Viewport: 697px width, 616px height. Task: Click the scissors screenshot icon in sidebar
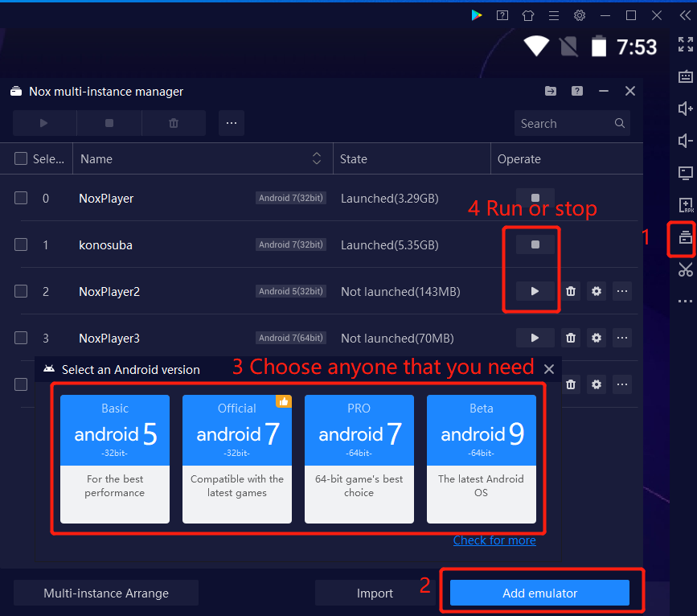685,269
